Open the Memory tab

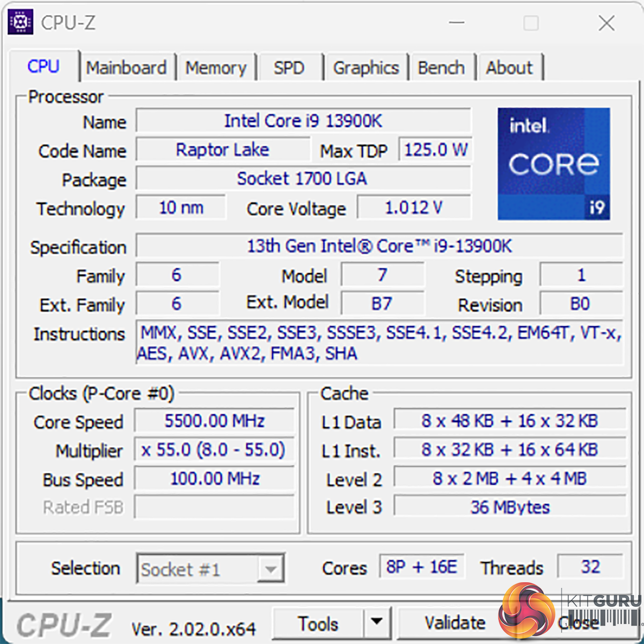pyautogui.click(x=216, y=68)
